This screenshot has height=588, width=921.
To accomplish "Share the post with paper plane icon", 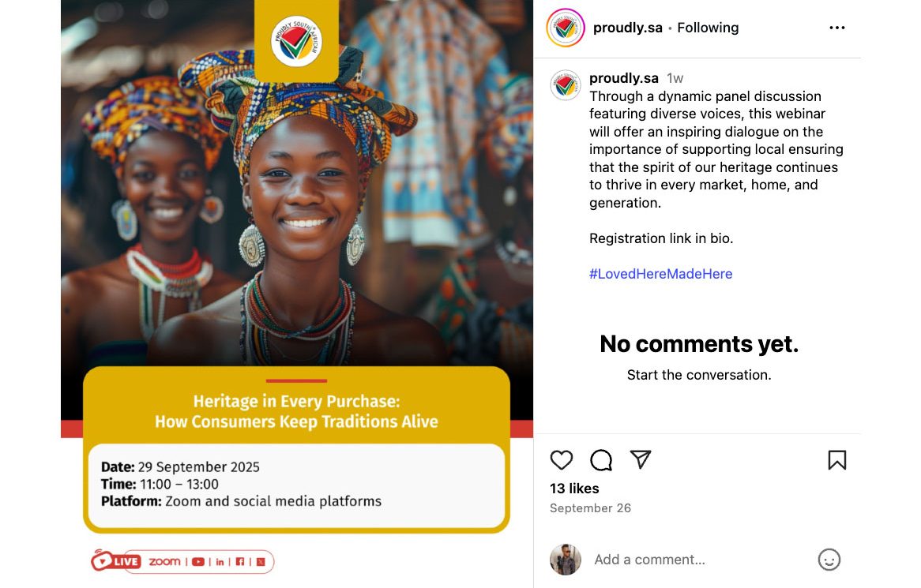I will click(641, 459).
